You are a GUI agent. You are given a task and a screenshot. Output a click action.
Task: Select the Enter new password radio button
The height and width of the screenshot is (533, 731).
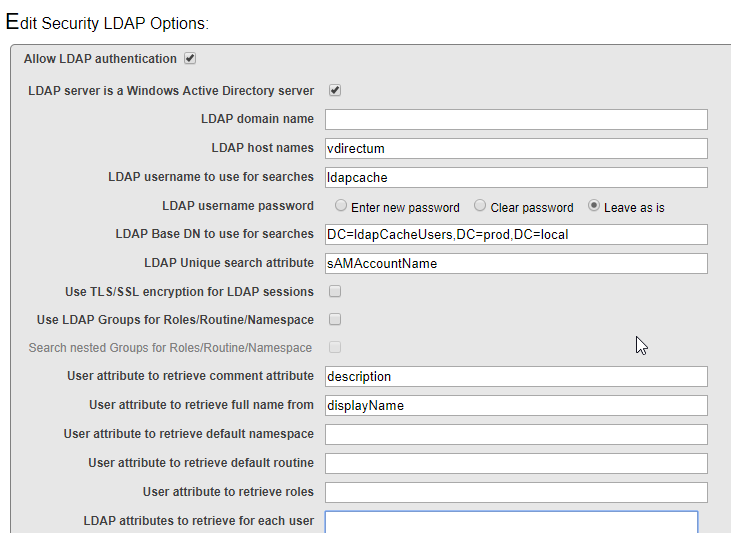(x=341, y=206)
